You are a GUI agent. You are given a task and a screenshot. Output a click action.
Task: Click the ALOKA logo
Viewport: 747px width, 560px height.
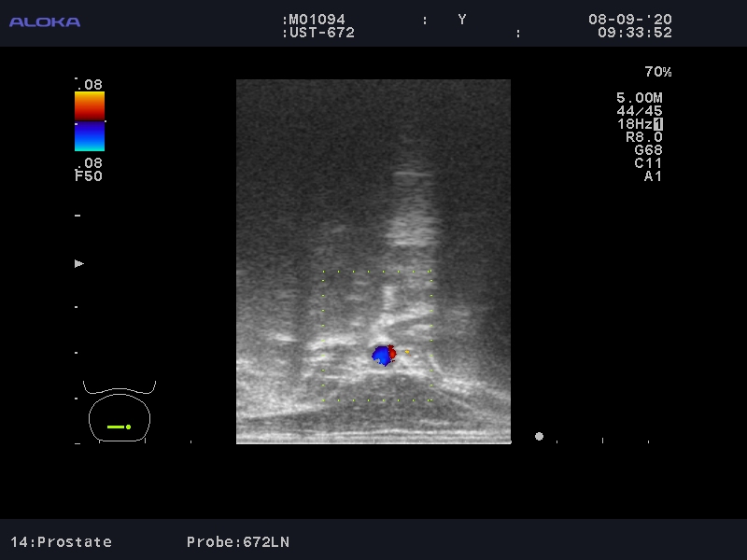(45, 21)
